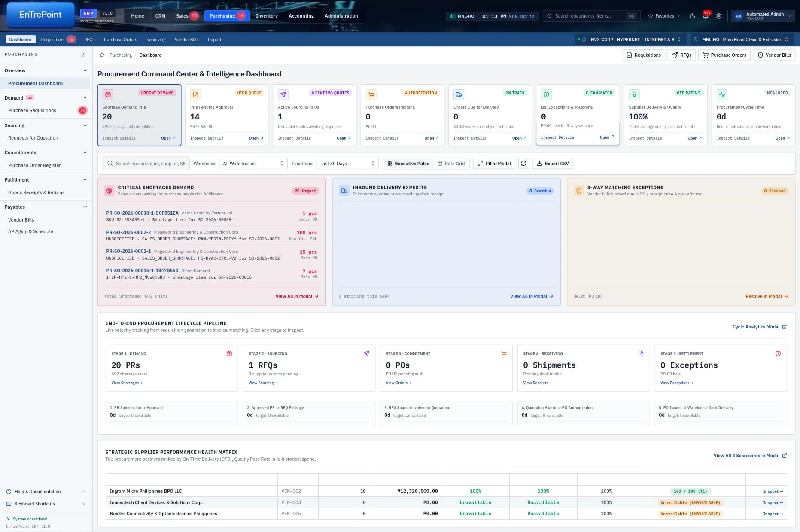Image resolution: width=800 pixels, height=532 pixels.
Task: Click the Shortage Demand PRs cube icon
Action: (108, 94)
